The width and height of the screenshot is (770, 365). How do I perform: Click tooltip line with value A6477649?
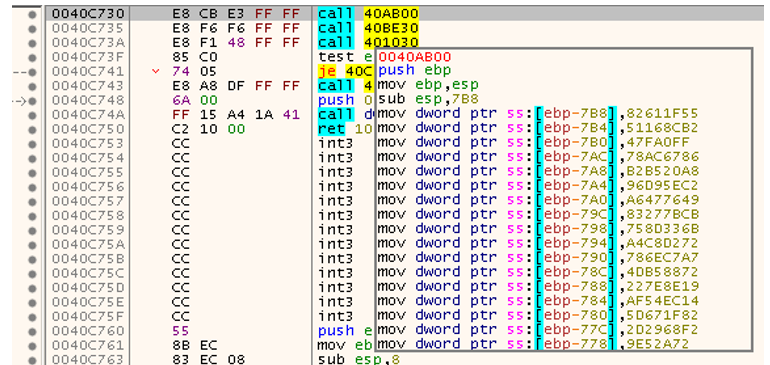tap(538, 200)
